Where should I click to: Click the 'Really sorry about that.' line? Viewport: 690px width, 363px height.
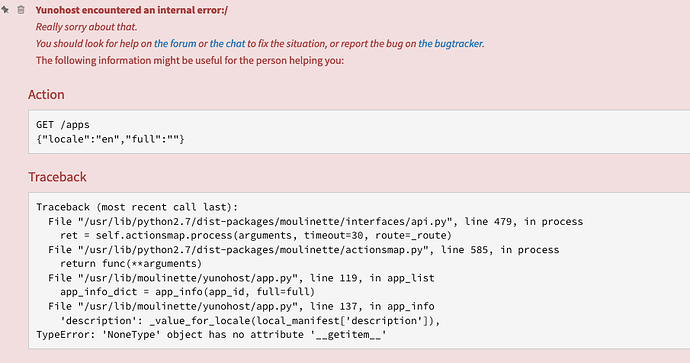click(x=87, y=27)
